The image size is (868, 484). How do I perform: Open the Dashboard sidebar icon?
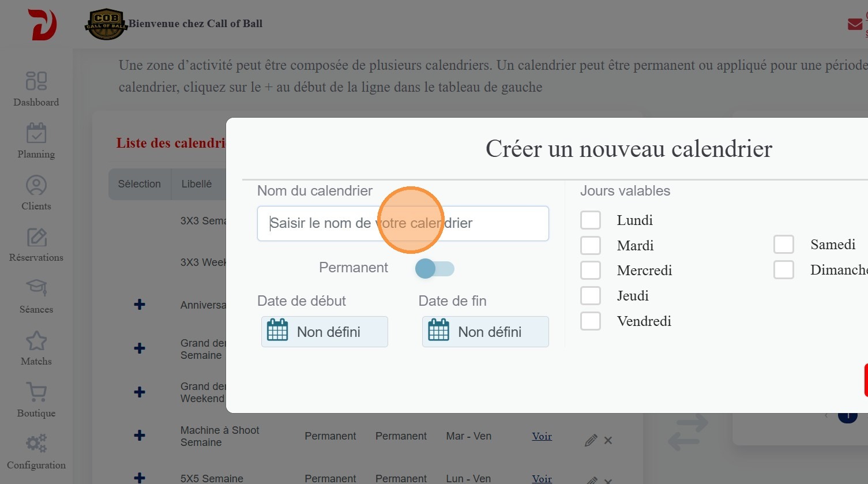tap(36, 81)
